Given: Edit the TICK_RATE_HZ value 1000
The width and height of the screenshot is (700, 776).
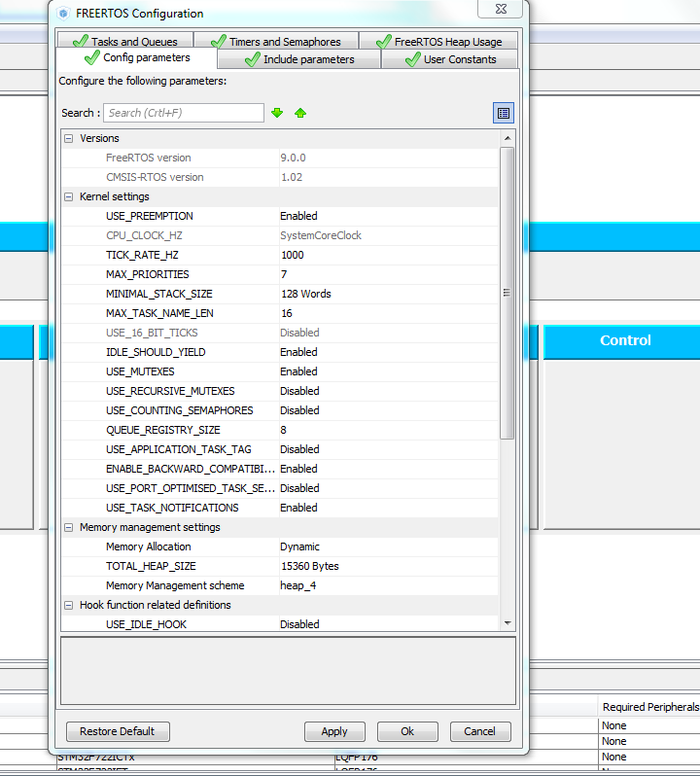Looking at the screenshot, I should tap(388, 256).
